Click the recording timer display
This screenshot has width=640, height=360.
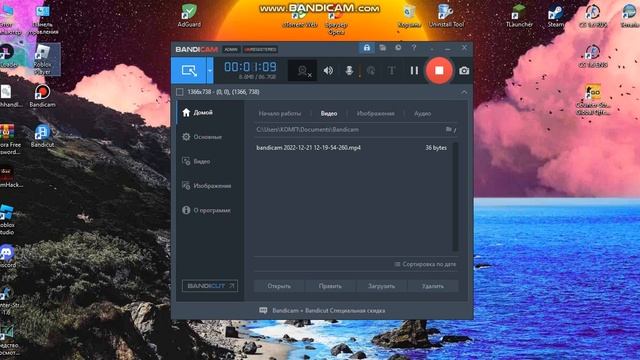[x=251, y=67]
